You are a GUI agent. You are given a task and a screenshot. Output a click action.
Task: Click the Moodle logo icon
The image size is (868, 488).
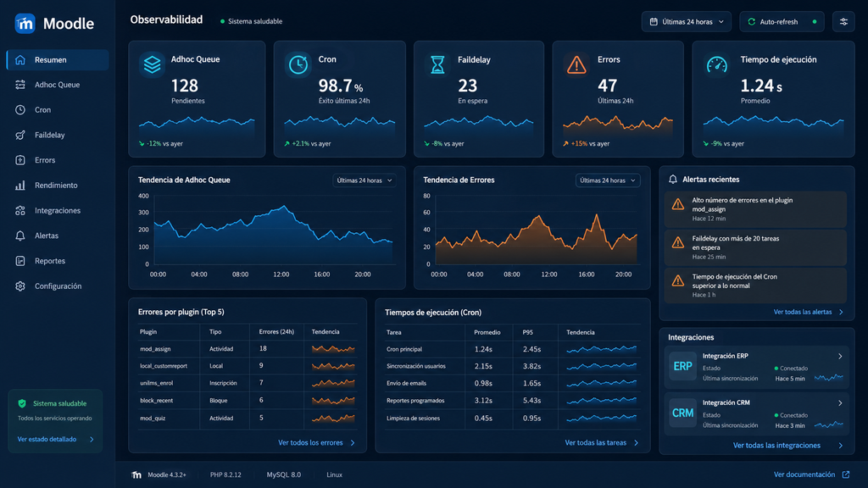(x=25, y=23)
